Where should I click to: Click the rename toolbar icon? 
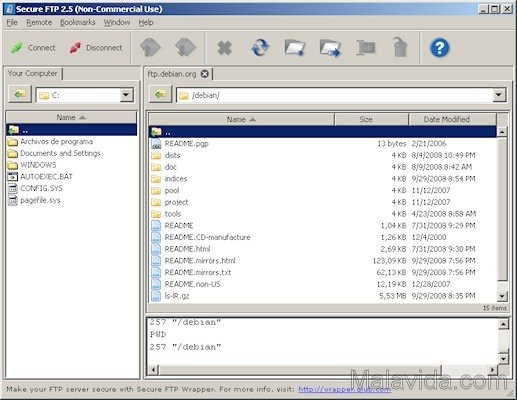tap(366, 48)
